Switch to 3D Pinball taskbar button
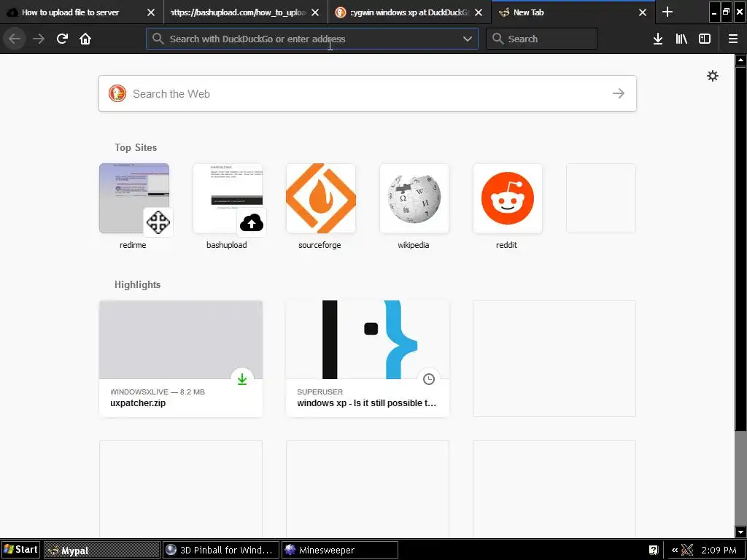The height and width of the screenshot is (560, 747). [x=220, y=550]
